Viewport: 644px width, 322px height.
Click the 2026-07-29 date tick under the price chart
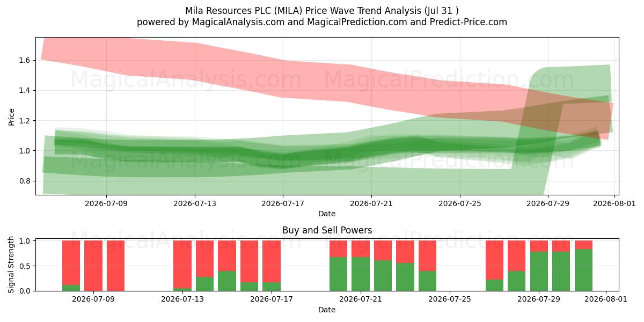coord(548,204)
